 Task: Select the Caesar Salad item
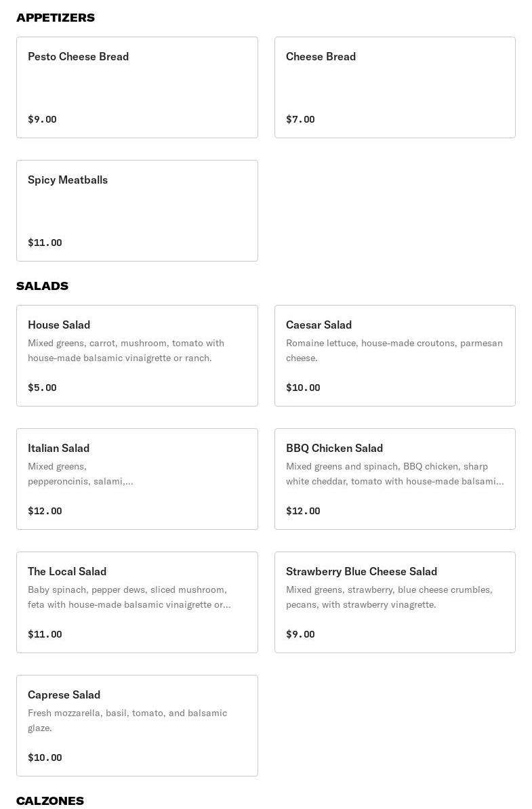tap(394, 356)
